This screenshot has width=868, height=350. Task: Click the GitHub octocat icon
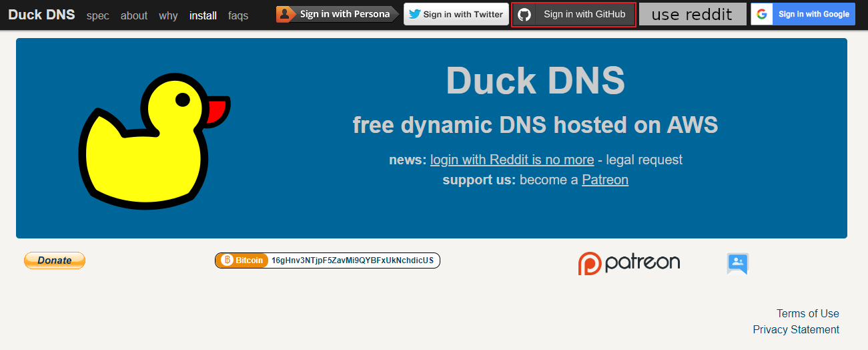tap(524, 15)
